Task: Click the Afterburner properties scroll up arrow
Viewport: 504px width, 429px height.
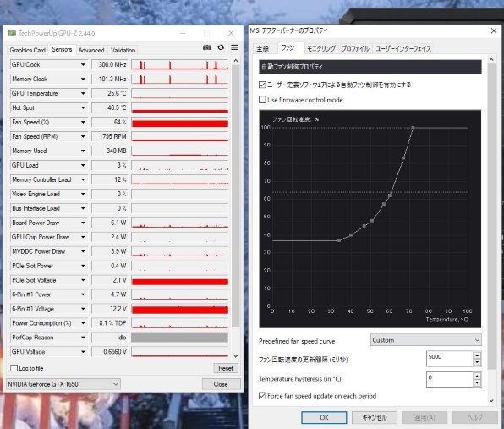Action: point(491,59)
